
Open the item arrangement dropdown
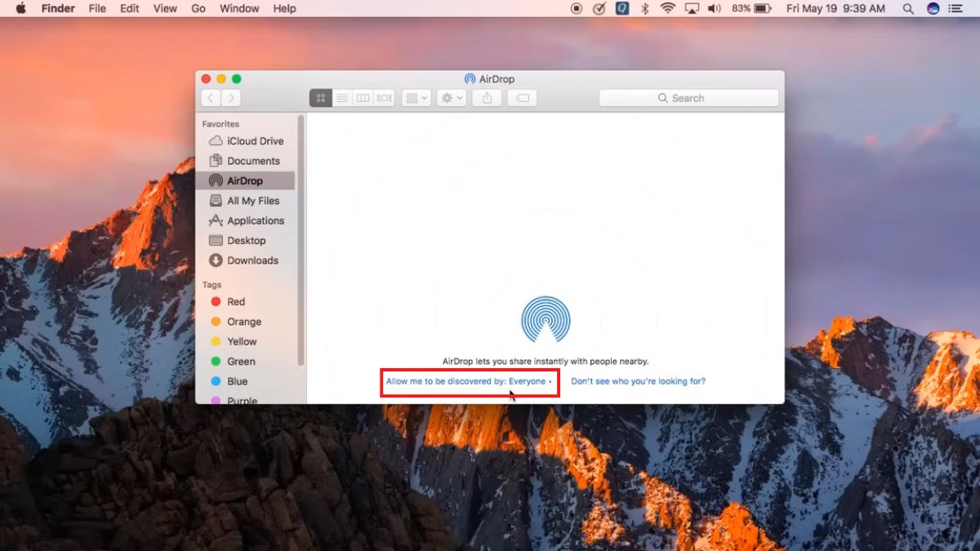[416, 98]
